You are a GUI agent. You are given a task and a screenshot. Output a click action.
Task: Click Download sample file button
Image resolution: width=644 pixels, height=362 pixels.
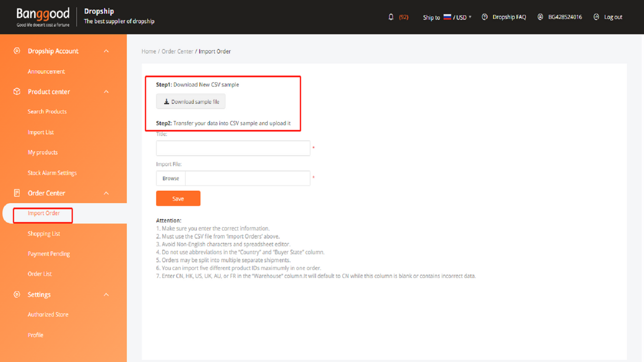[191, 102]
